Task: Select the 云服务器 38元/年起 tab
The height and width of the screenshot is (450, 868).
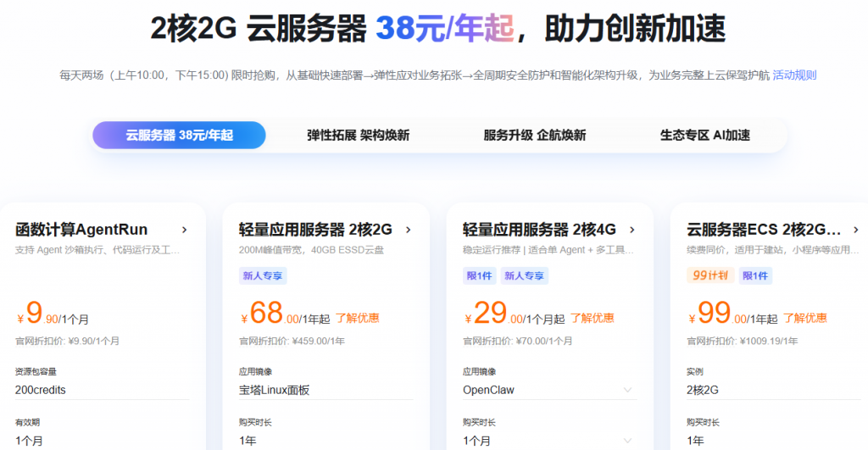Action: point(179,135)
